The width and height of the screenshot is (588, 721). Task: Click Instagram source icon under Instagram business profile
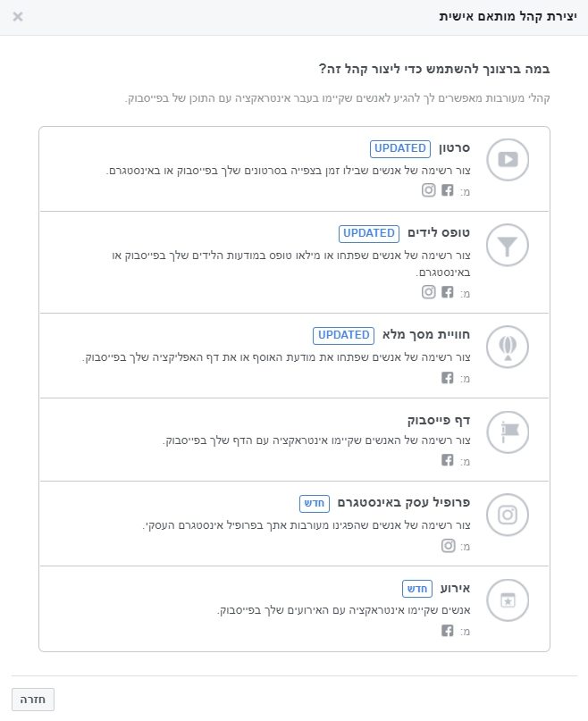point(448,546)
